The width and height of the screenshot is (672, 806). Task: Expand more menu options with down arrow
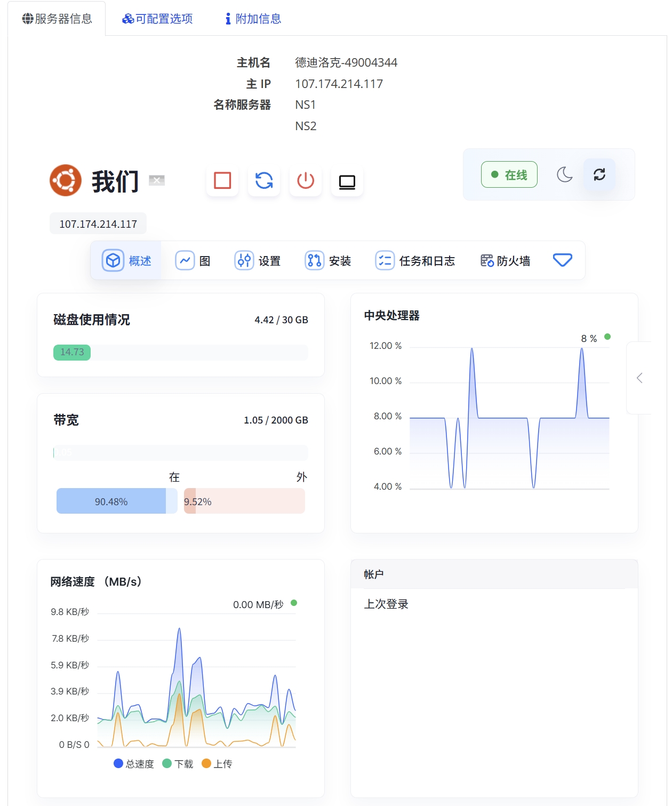562,260
